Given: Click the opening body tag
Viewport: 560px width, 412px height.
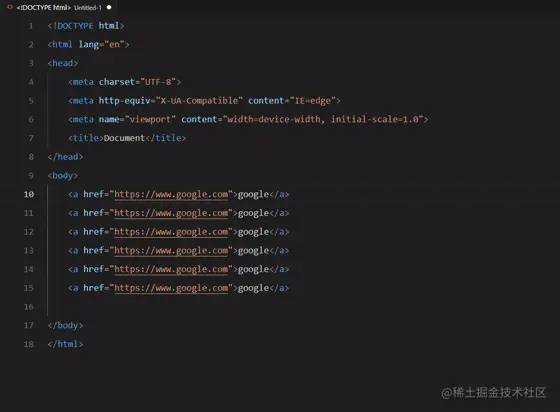Looking at the screenshot, I should click(x=63, y=176).
